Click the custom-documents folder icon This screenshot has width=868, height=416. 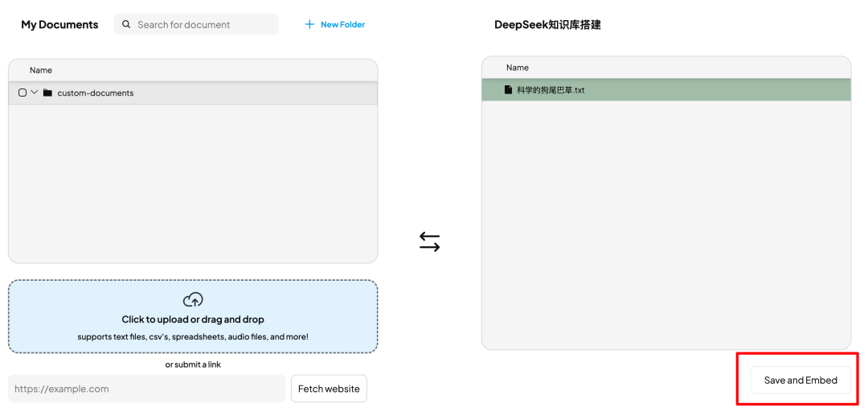(47, 93)
